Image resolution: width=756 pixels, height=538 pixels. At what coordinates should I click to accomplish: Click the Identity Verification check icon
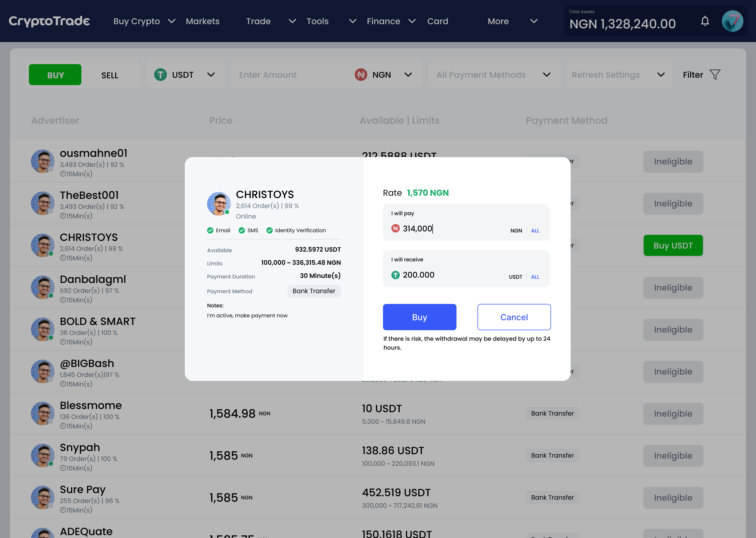point(269,230)
